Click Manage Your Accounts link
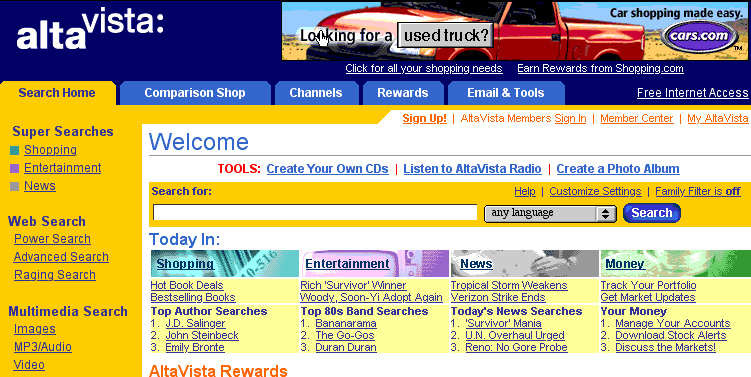 coord(673,323)
